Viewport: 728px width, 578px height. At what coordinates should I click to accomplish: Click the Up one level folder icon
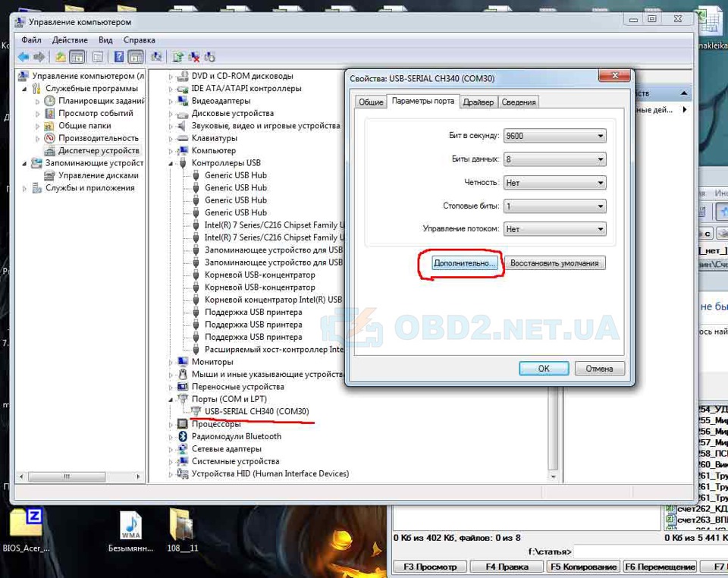(x=61, y=57)
